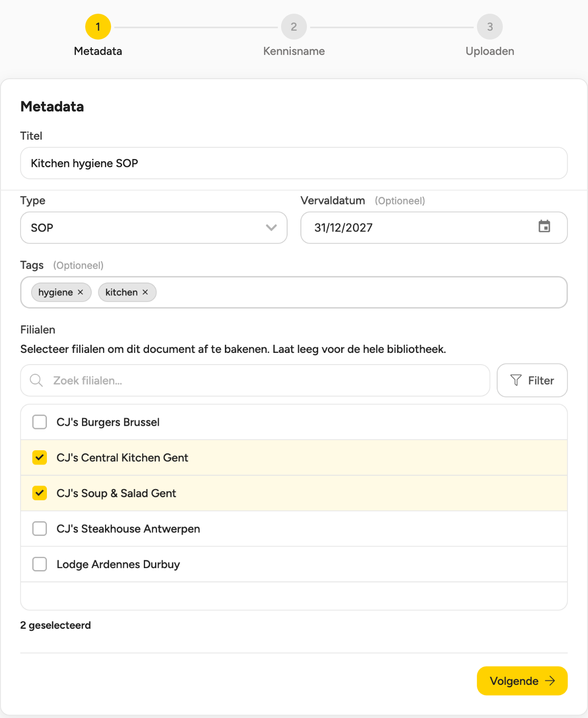The height and width of the screenshot is (718, 588).
Task: Click CJ's Soup & Salad Gent label
Action: pyautogui.click(x=116, y=493)
